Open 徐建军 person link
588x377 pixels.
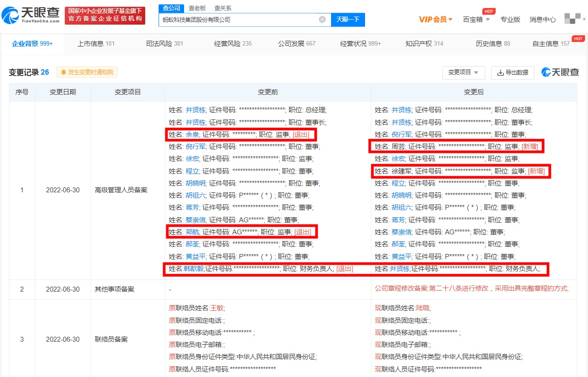coord(402,171)
